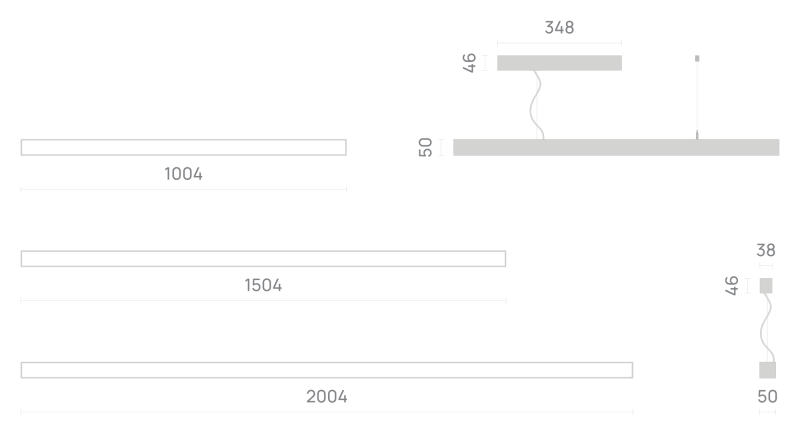Image resolution: width=800 pixels, height=436 pixels.
Task: Click the 2004 length dimension label
Action: pyautogui.click(x=326, y=396)
